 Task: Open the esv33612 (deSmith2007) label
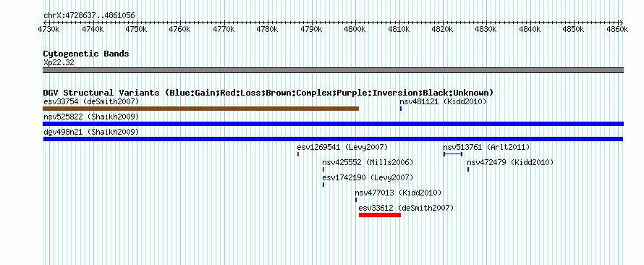406,208
